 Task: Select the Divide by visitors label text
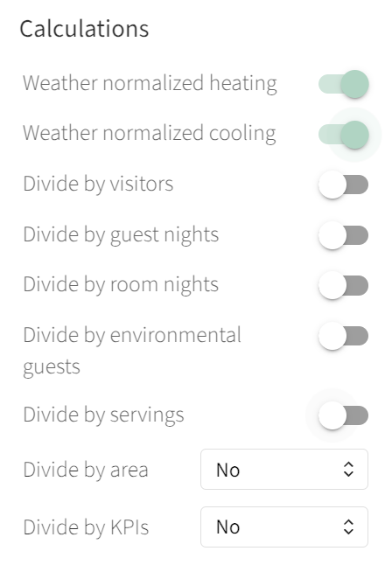click(98, 184)
